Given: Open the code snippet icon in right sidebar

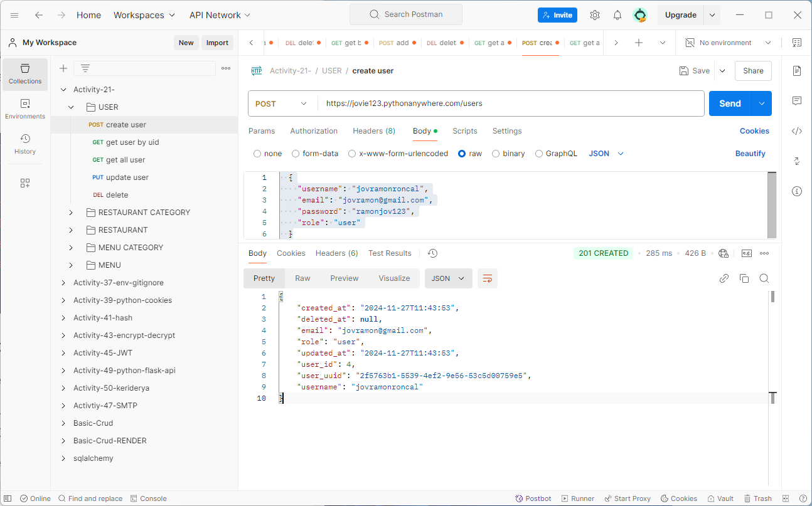Looking at the screenshot, I should 797,131.
